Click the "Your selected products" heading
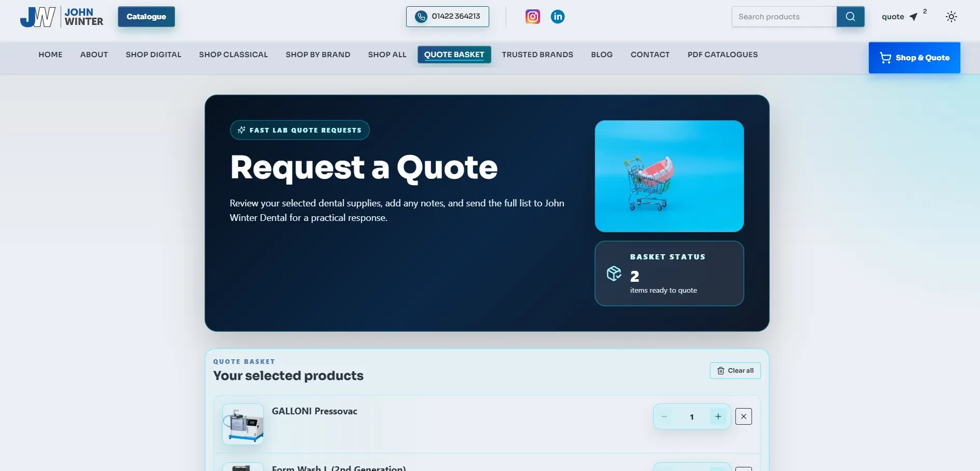The height and width of the screenshot is (471, 980). [x=288, y=376]
